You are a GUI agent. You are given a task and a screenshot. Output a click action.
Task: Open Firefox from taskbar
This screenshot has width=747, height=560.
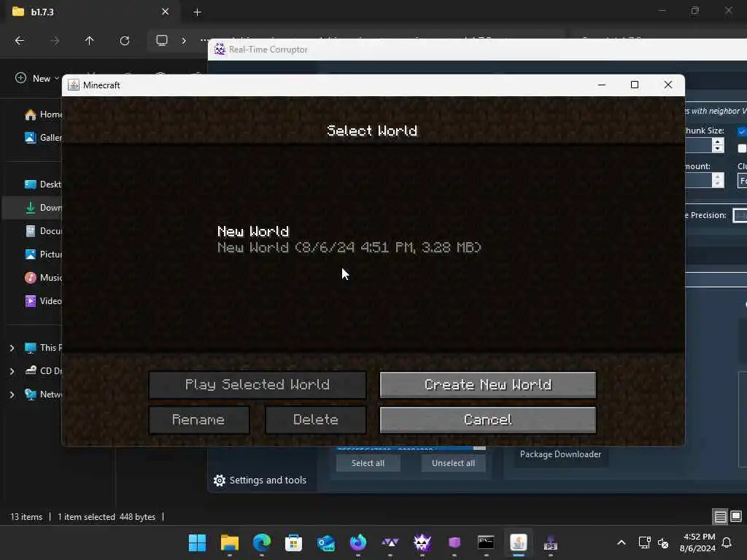pyautogui.click(x=357, y=542)
